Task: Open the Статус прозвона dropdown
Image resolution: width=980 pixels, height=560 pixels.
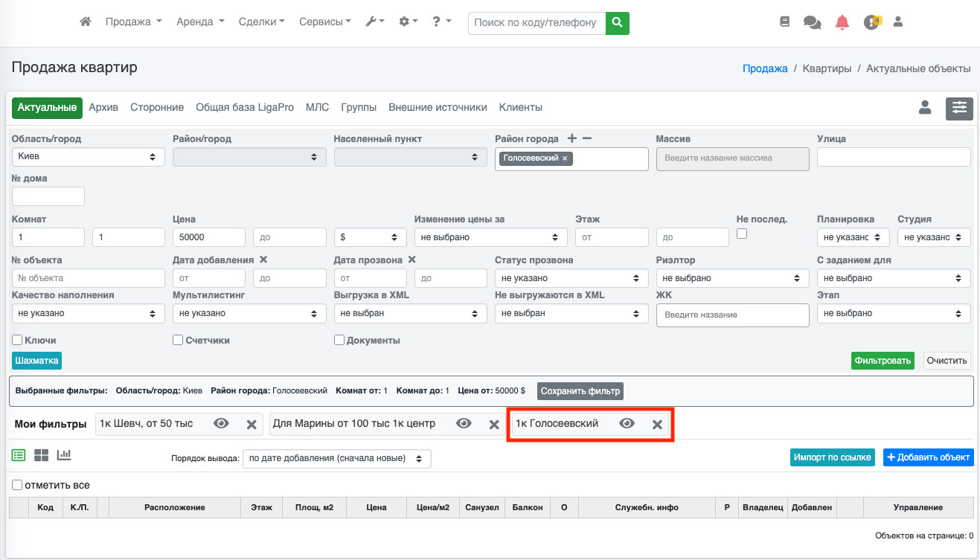Action: coord(571,278)
